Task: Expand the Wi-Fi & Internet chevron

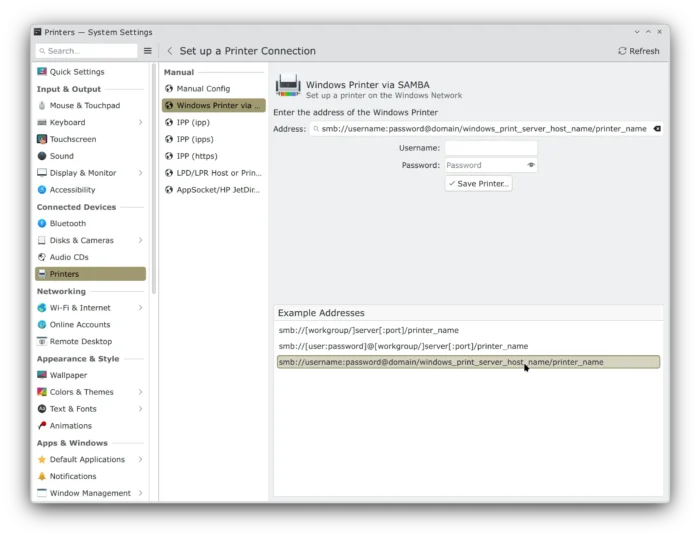Action: (x=141, y=308)
